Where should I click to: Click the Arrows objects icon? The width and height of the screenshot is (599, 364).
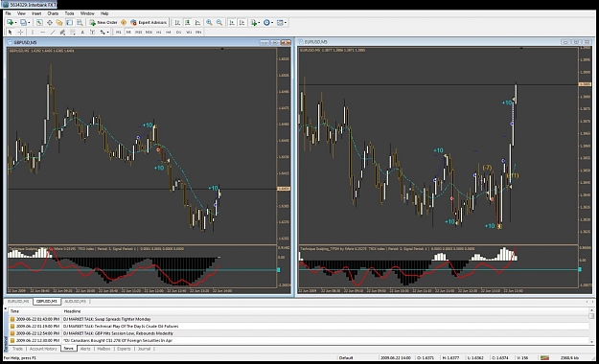tap(103, 33)
